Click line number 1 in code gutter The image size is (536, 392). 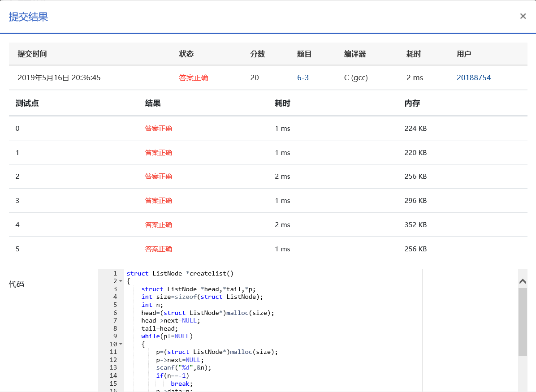click(x=115, y=273)
